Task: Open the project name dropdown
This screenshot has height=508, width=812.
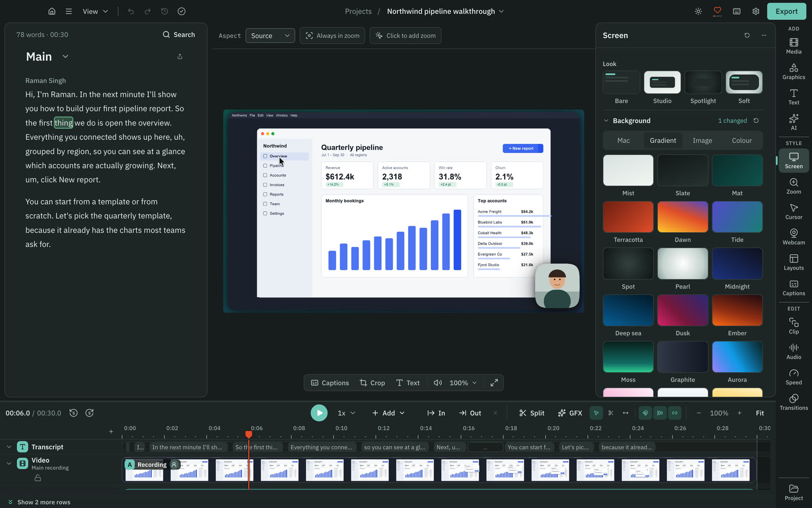Action: 445,11
